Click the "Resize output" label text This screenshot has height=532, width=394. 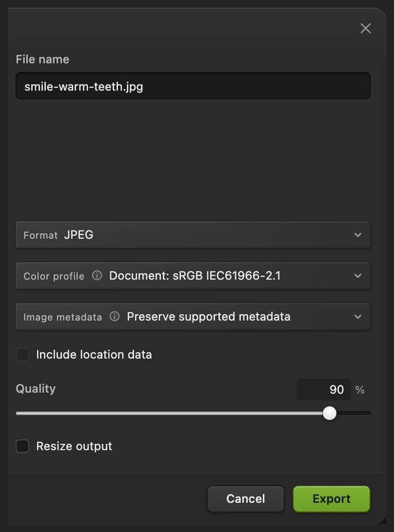(x=74, y=446)
